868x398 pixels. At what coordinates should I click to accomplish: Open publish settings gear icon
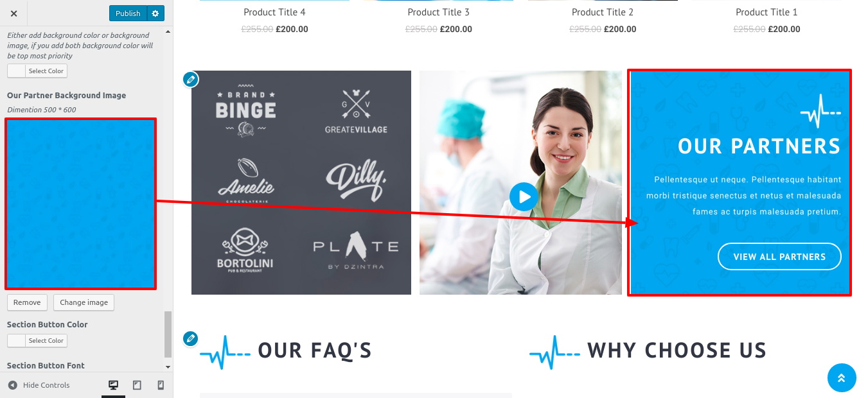[x=155, y=13]
